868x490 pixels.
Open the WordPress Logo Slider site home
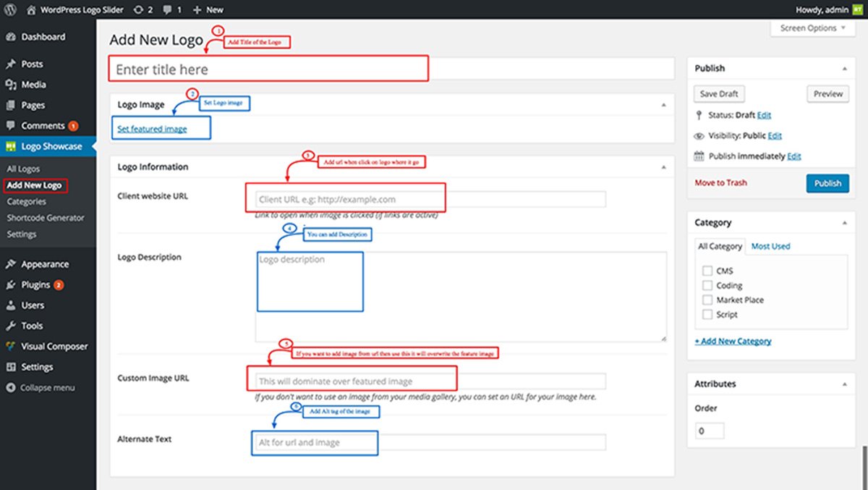[x=75, y=9]
